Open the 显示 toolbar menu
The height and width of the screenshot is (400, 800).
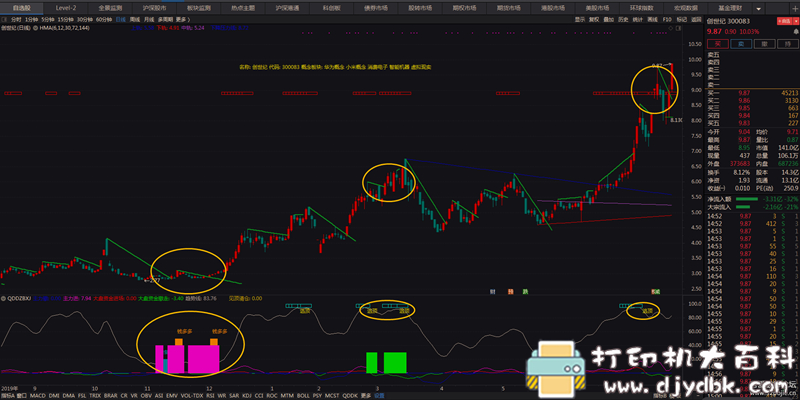(580, 20)
